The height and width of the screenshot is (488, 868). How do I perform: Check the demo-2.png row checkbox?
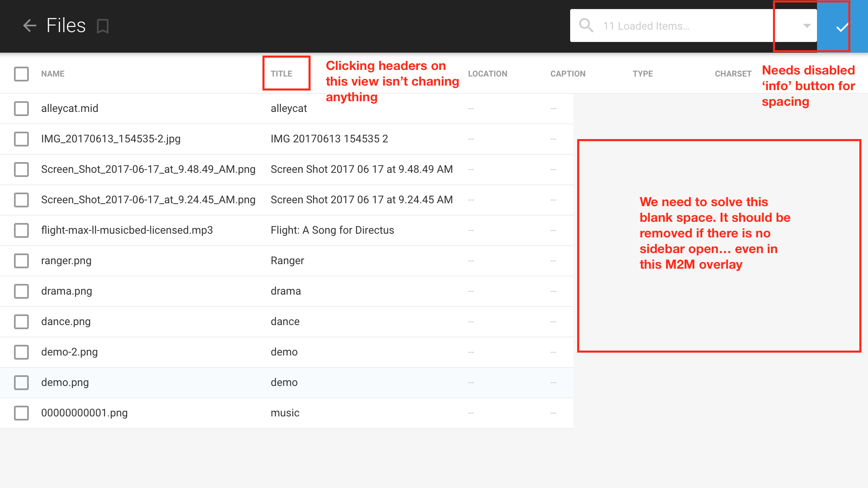(21, 352)
